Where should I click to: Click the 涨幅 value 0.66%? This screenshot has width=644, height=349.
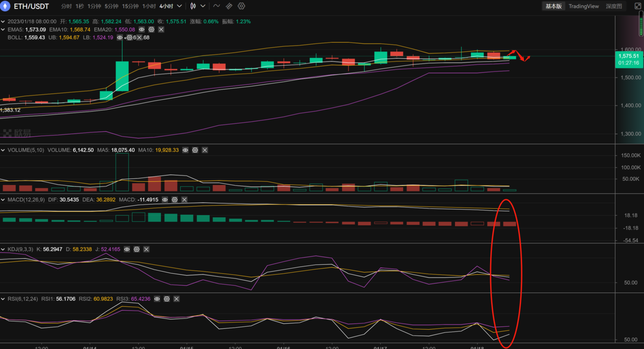point(211,22)
